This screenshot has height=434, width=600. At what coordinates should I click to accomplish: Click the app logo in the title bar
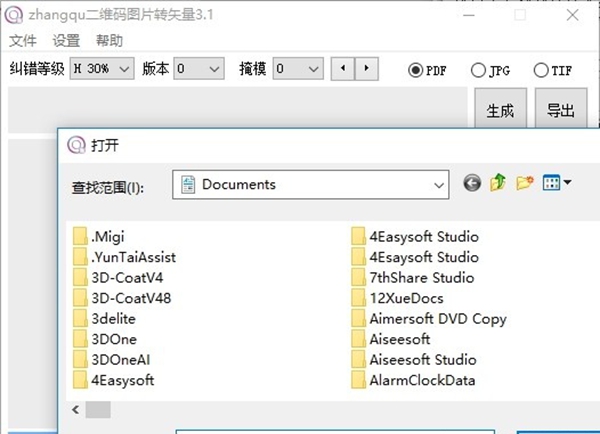tap(14, 15)
